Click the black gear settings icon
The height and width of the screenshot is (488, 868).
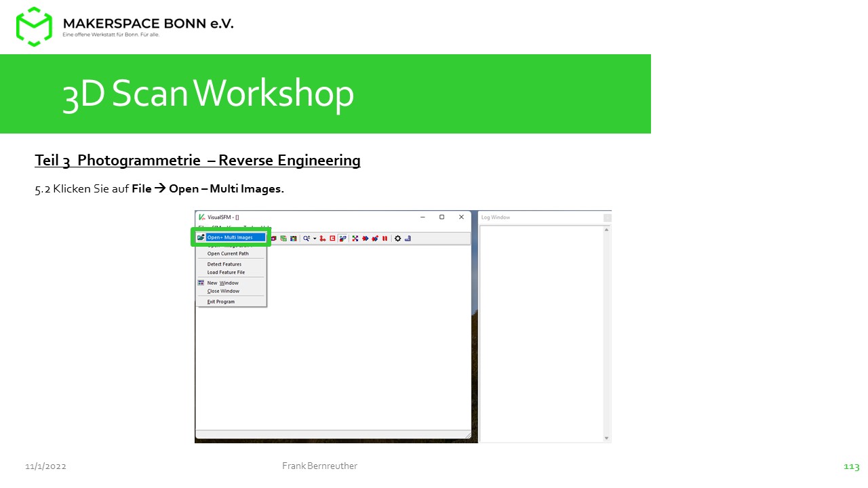[397, 239]
